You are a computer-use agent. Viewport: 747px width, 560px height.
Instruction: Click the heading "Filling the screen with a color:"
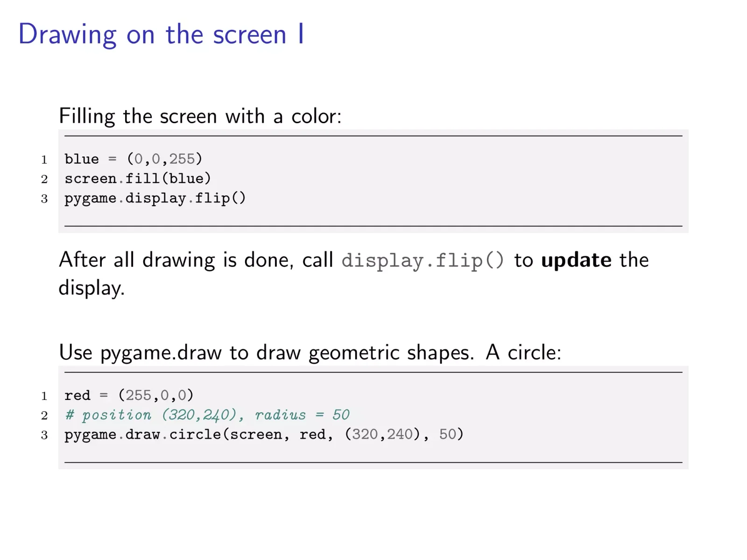point(200,116)
